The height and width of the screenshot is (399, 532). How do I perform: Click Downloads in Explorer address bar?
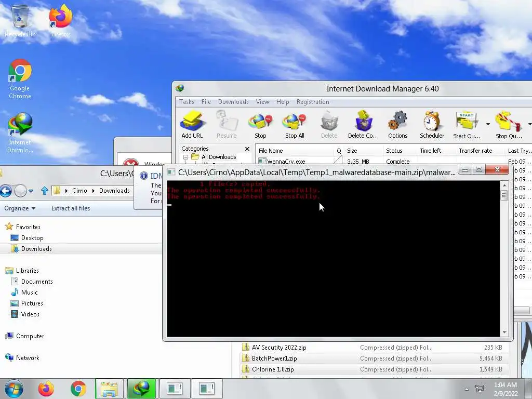[114, 191]
